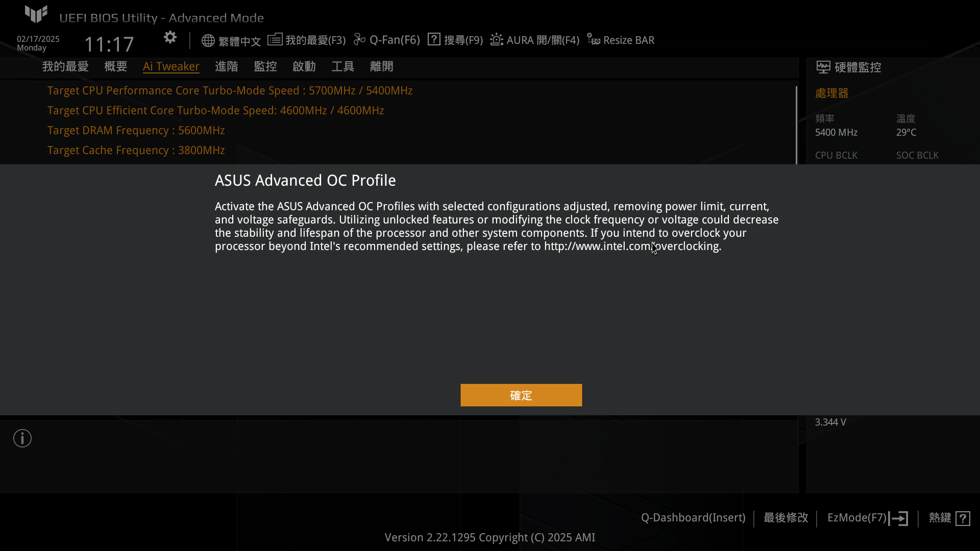Click the globe language icon
Screen dimensions: 980x551
click(208, 40)
